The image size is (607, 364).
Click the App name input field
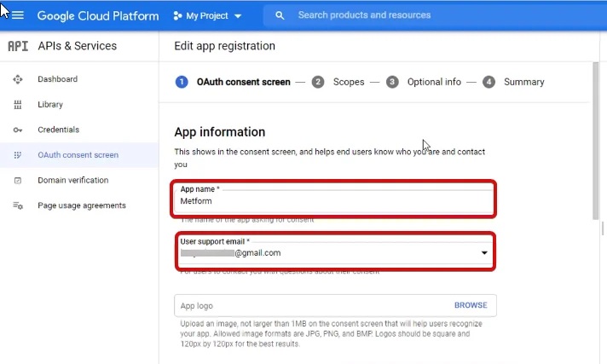pos(335,202)
